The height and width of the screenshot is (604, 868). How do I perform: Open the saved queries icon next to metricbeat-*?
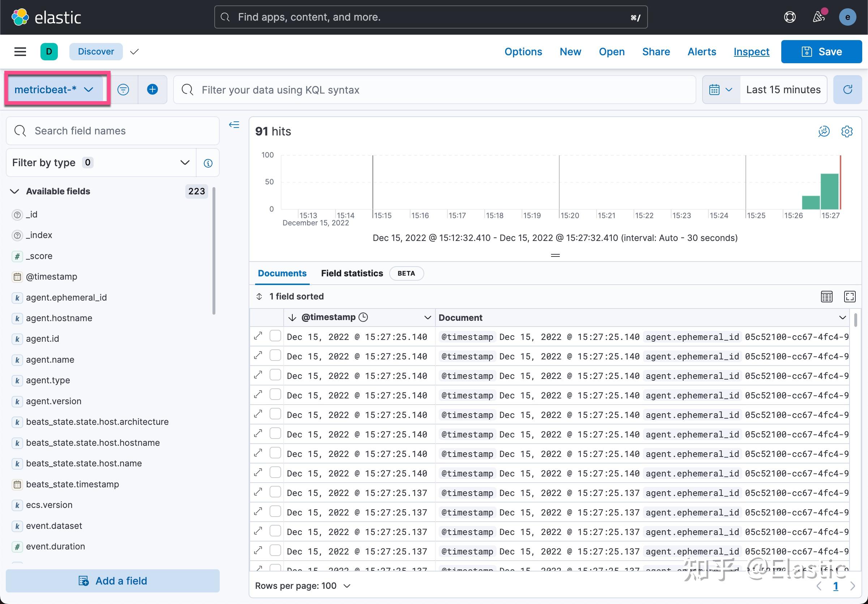coord(123,89)
